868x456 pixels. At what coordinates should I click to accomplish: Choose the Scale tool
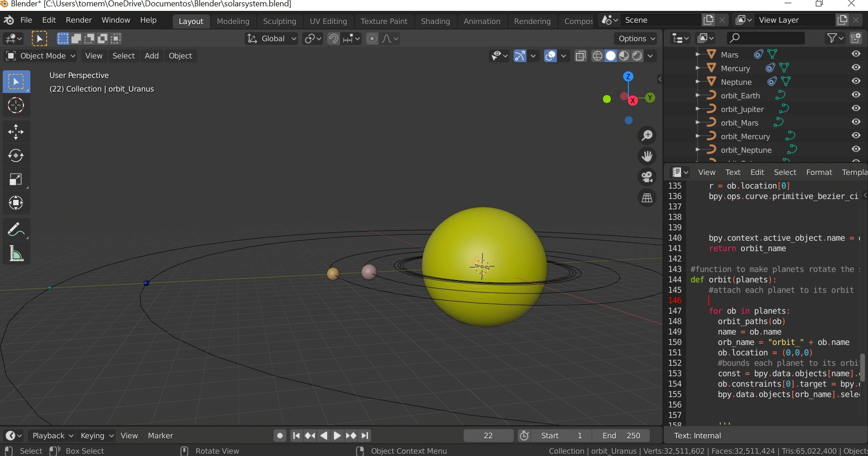tap(16, 179)
